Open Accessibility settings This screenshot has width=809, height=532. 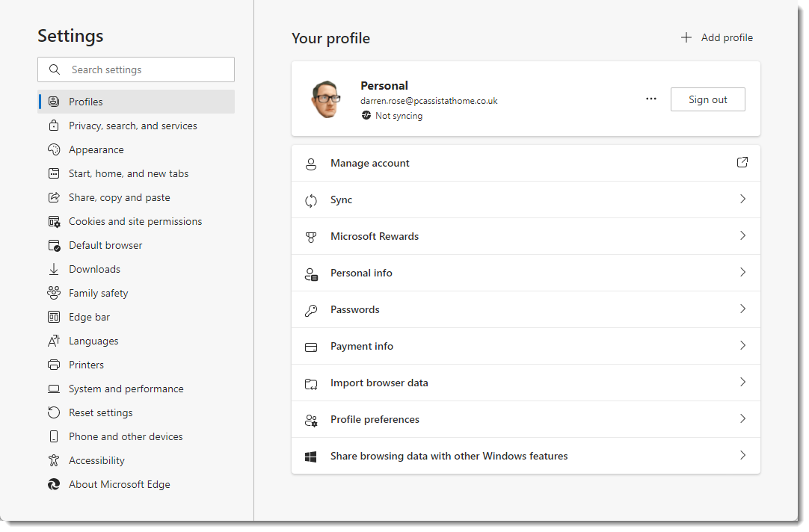pos(136,460)
